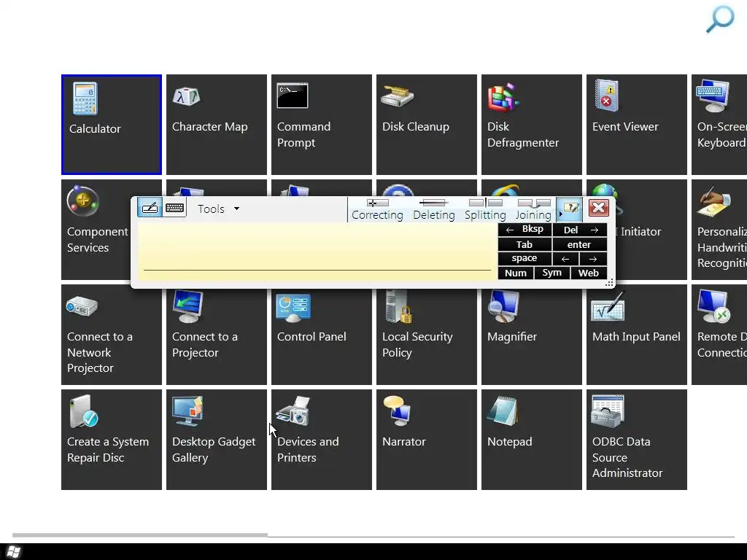Image resolution: width=747 pixels, height=560 pixels.
Task: Launch Narrator
Action: (427, 440)
